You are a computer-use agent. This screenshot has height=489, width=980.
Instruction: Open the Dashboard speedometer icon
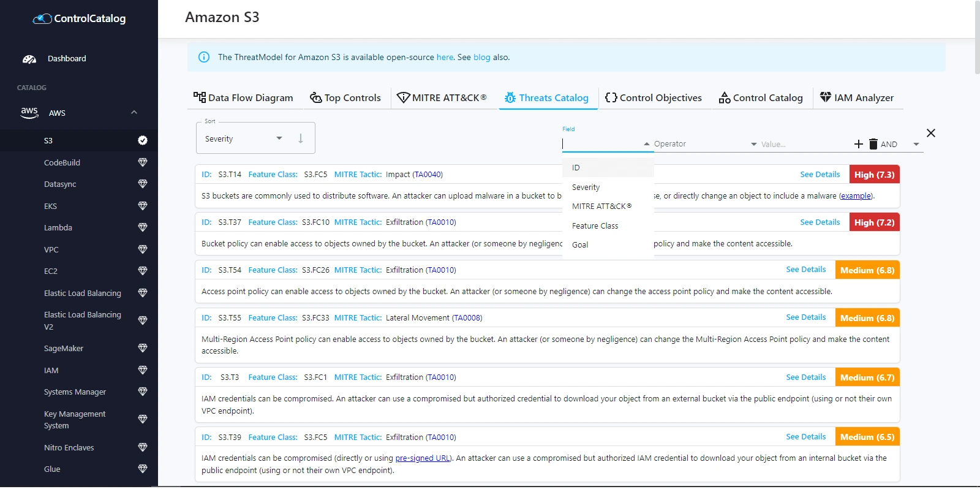coord(29,59)
